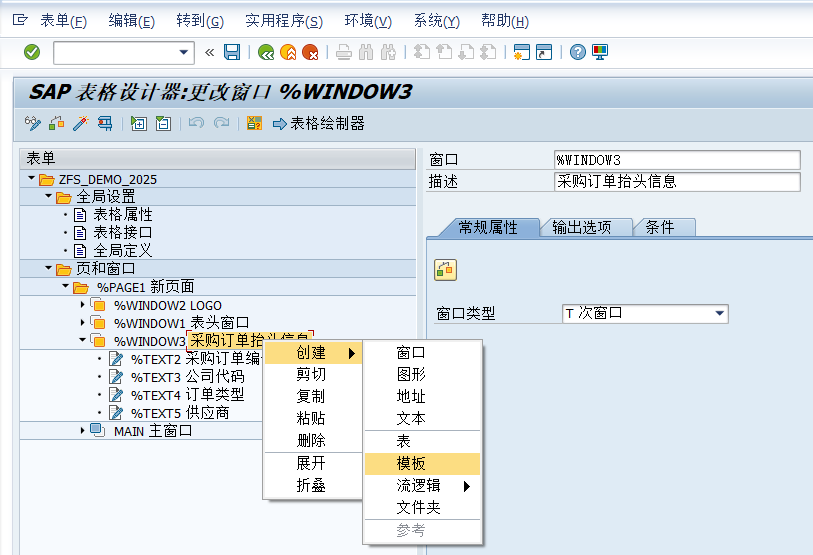The image size is (813, 555).
Task: Click the red Cancel icon
Action: [310, 52]
